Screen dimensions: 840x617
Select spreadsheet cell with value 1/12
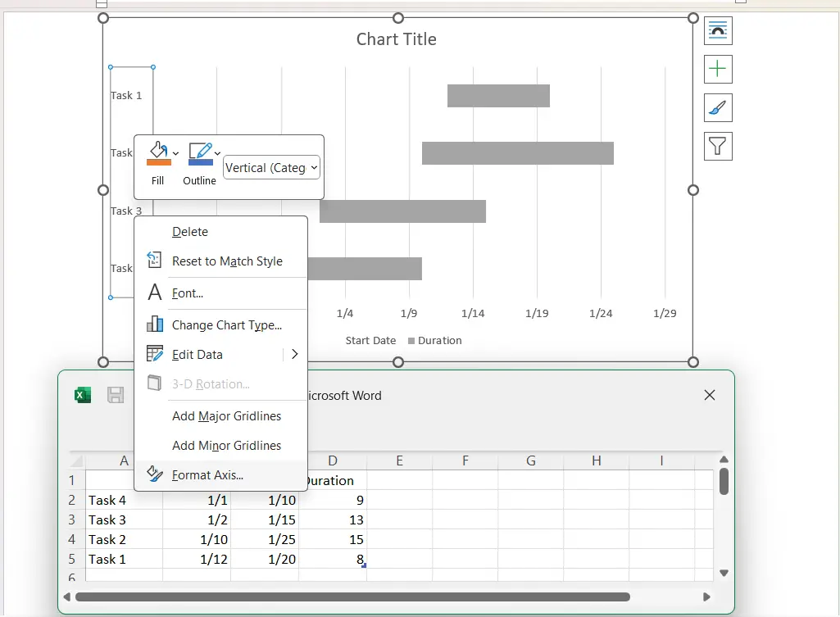[197, 560]
